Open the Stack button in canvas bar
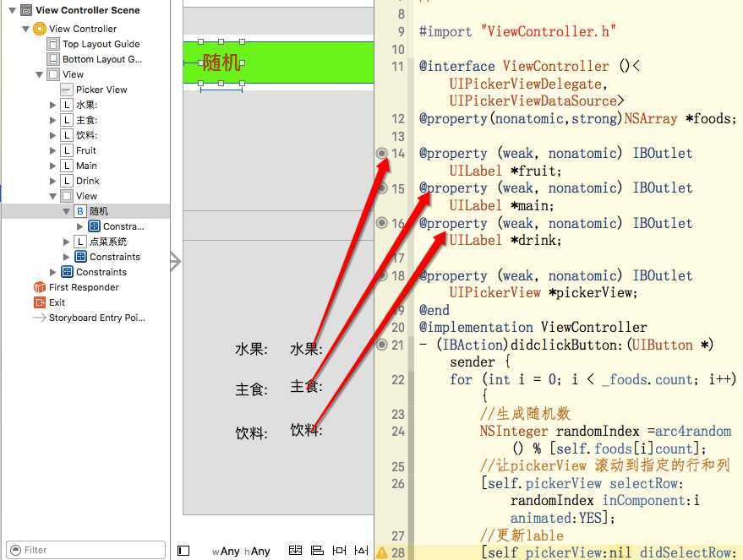The width and height of the screenshot is (743, 560). 295,550
